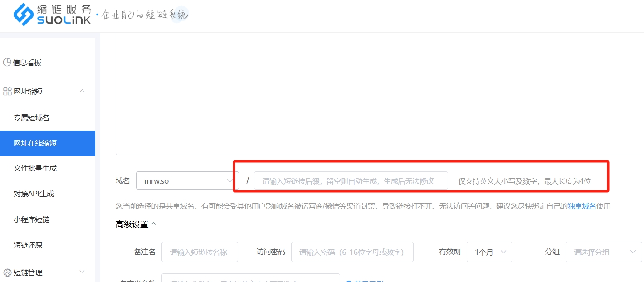Collapse the 高级设置 section

click(153, 224)
